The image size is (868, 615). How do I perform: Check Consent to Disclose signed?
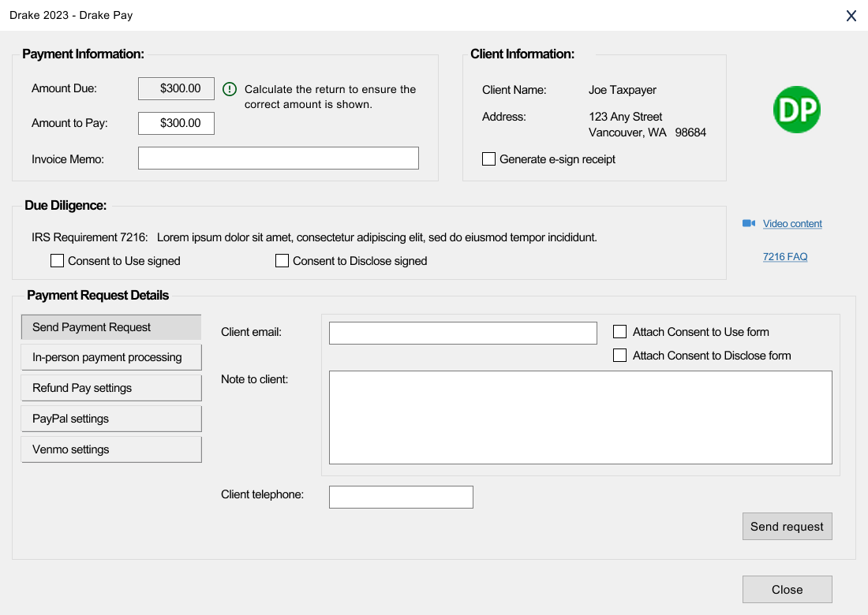(282, 261)
